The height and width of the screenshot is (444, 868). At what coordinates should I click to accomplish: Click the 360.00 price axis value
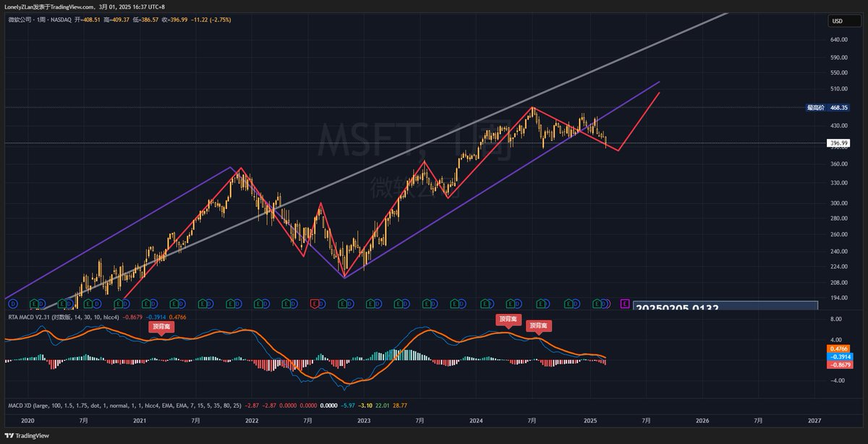coord(839,164)
